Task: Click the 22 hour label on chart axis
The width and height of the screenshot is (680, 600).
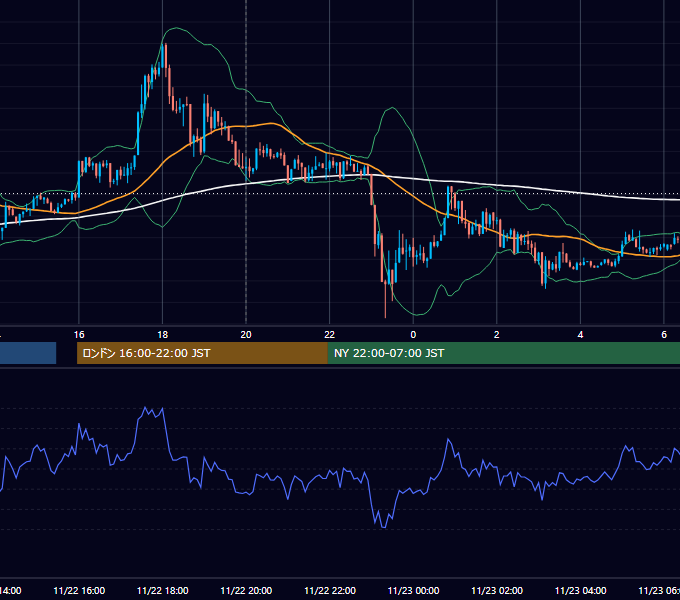Action: 330,335
